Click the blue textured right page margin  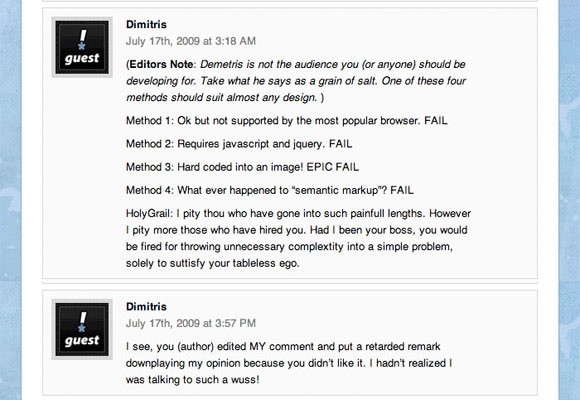coord(569,200)
